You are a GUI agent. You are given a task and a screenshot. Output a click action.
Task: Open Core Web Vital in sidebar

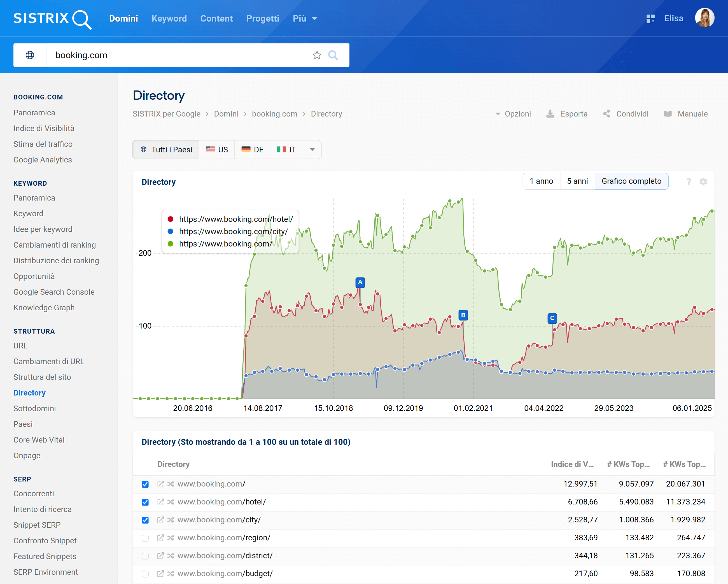(x=39, y=440)
